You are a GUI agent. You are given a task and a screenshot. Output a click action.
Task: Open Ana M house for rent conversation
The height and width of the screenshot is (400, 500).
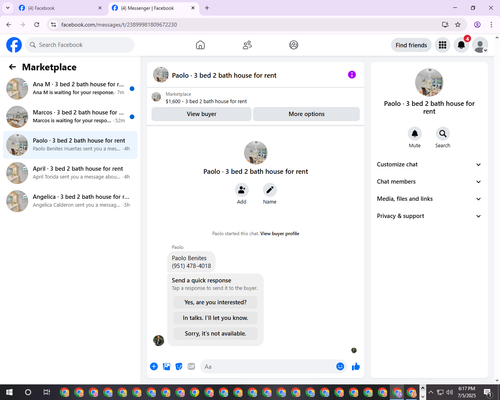[70, 88]
